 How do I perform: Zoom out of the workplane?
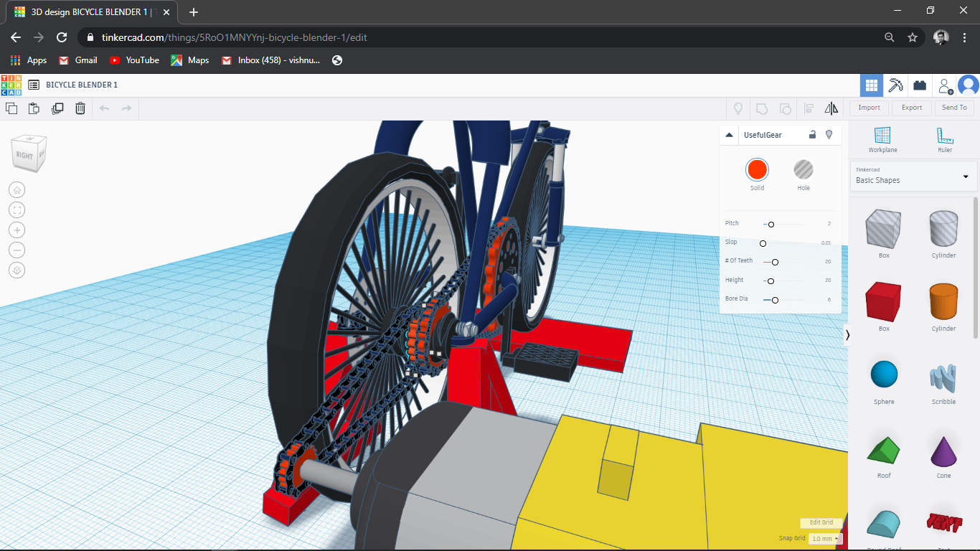click(x=17, y=250)
